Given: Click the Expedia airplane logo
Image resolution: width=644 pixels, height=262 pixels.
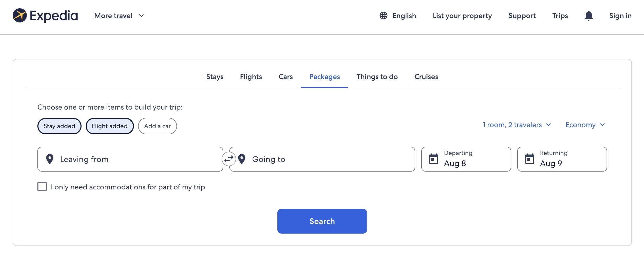Looking at the screenshot, I should pyautogui.click(x=20, y=16).
